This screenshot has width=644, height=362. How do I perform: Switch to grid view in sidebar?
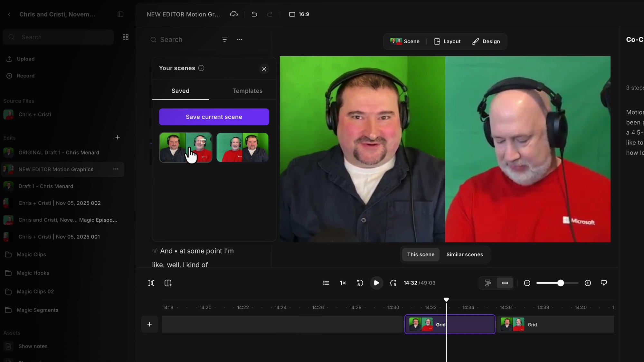coord(126,37)
